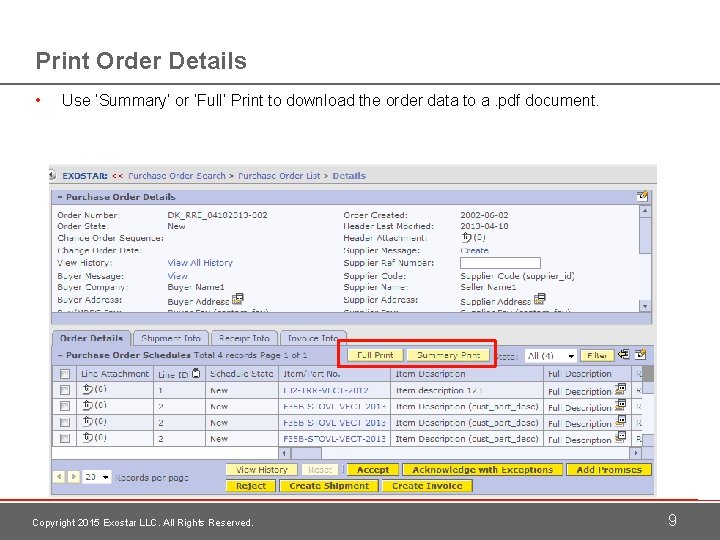720x540 pixels.
Task: Switch to the Shipment Info tab
Action: coord(171,338)
